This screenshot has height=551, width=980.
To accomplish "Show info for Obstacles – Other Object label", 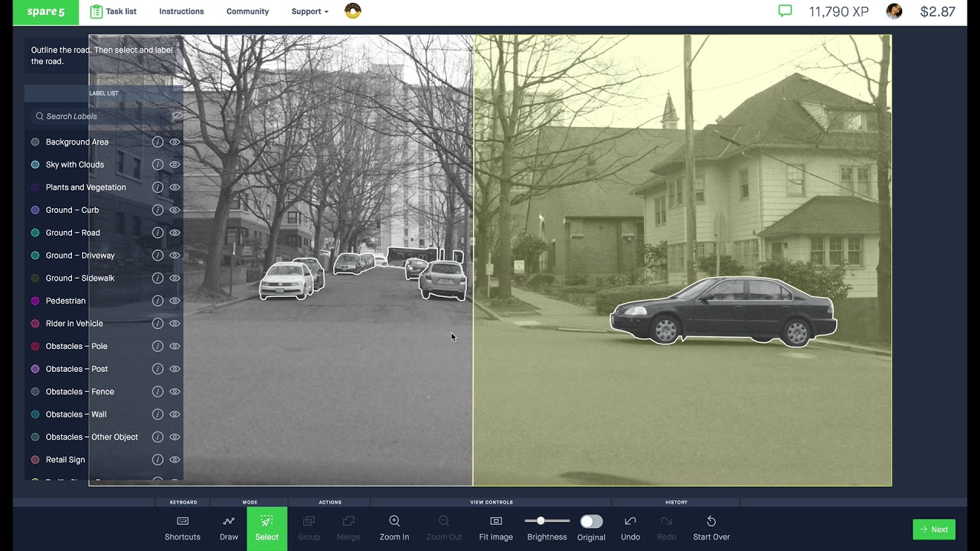I will point(158,437).
